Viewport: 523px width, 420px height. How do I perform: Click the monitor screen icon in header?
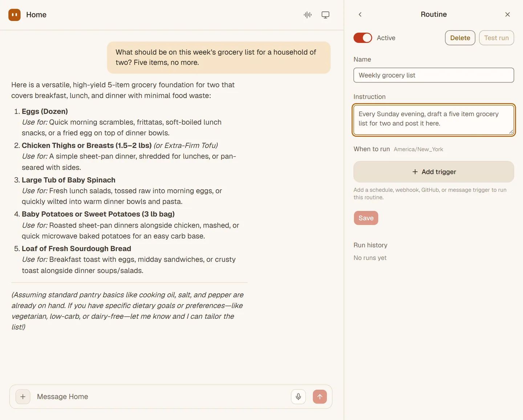(x=325, y=15)
